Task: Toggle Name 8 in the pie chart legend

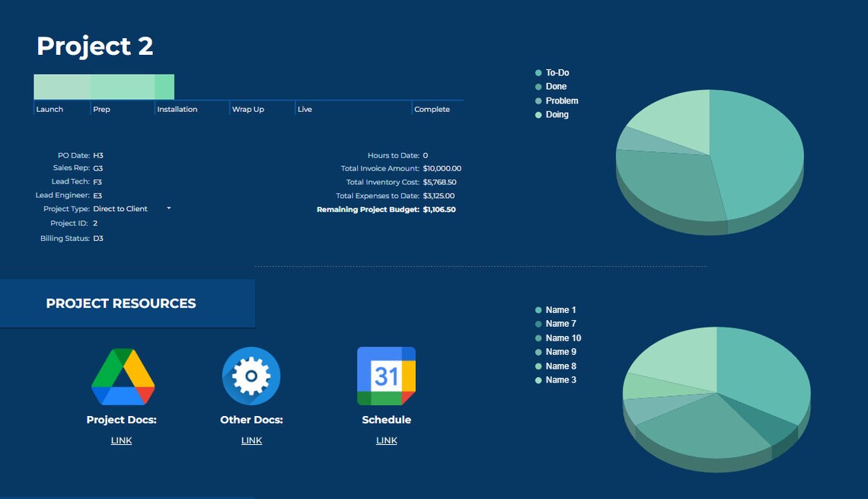Action: click(x=538, y=366)
